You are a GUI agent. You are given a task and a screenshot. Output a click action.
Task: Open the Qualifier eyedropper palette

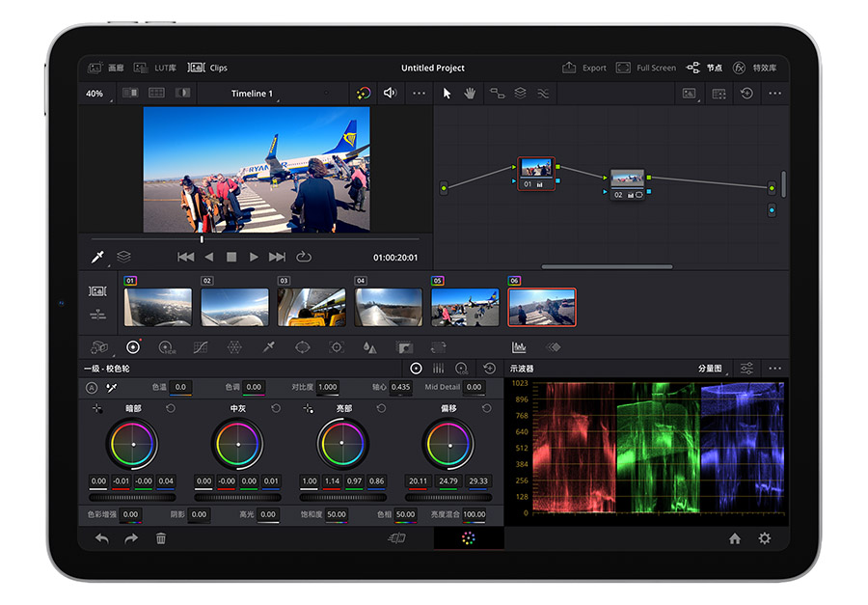(268, 347)
